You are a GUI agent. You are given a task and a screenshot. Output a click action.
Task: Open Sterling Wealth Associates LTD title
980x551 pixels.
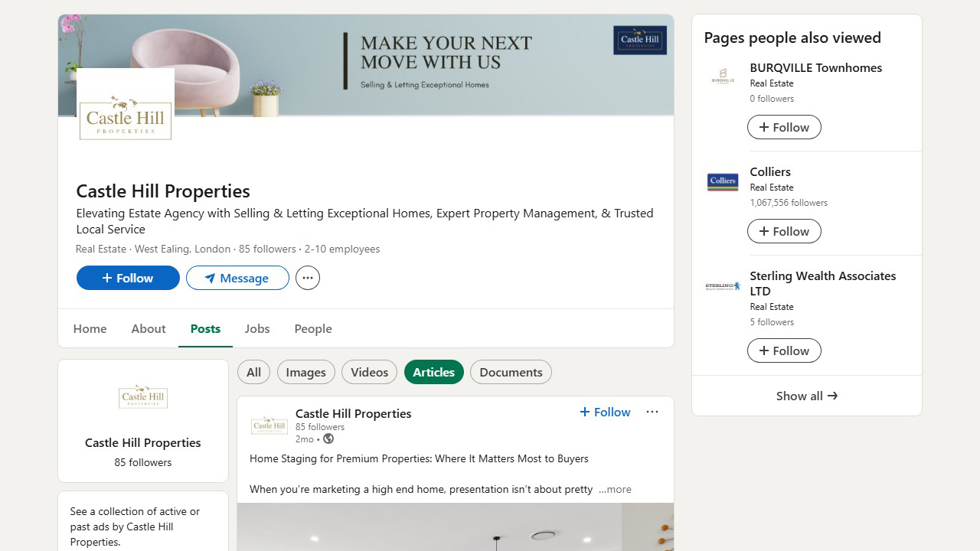pyautogui.click(x=823, y=283)
